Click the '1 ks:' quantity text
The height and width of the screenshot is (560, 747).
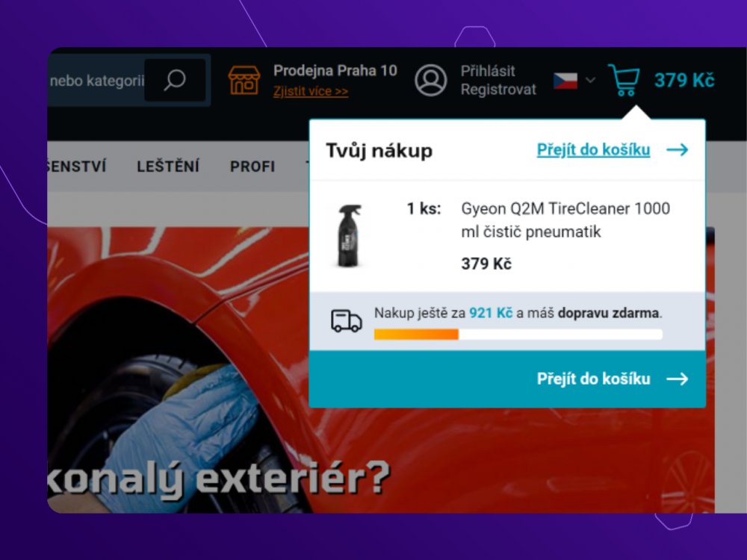[424, 208]
